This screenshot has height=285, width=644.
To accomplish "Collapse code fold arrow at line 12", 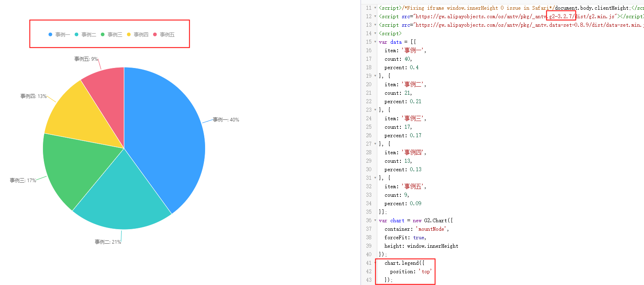I will pos(375,17).
